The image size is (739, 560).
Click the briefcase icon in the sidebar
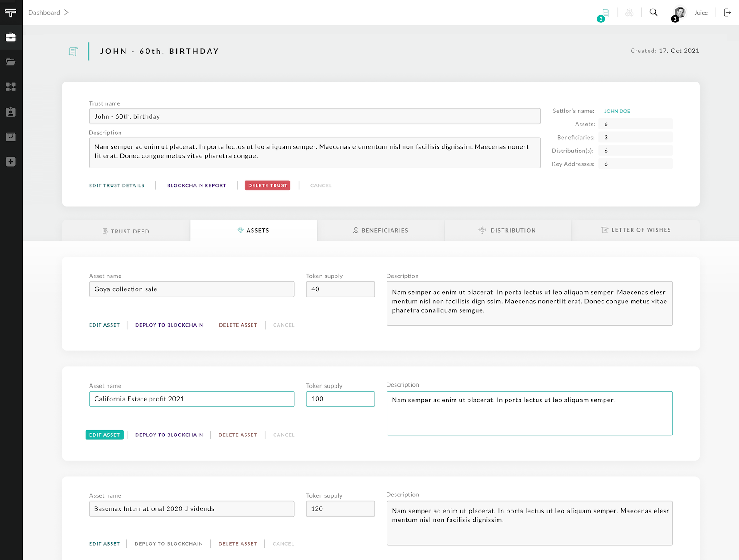pyautogui.click(x=11, y=37)
